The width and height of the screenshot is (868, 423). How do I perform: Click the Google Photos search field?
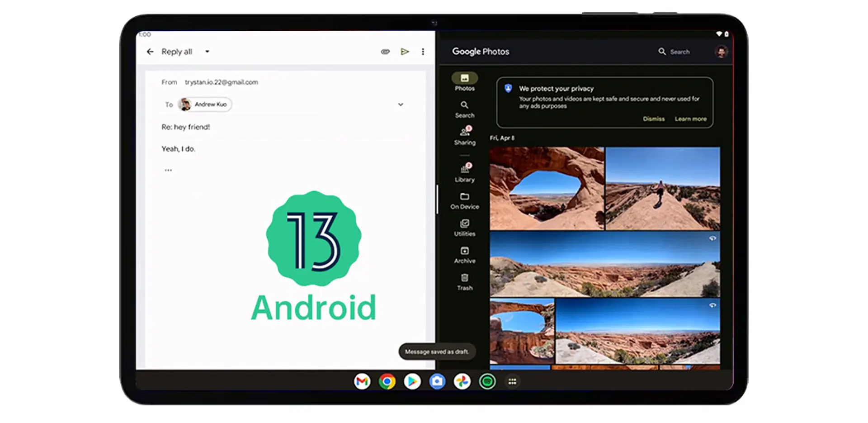click(x=674, y=52)
